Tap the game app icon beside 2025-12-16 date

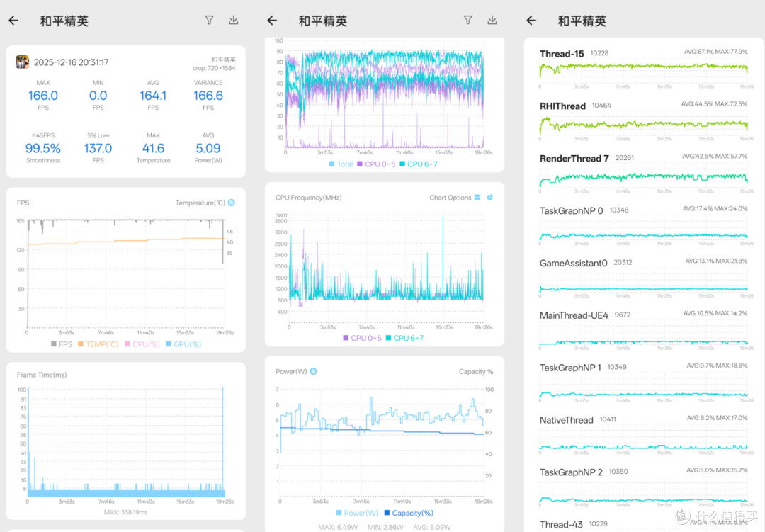[23, 62]
